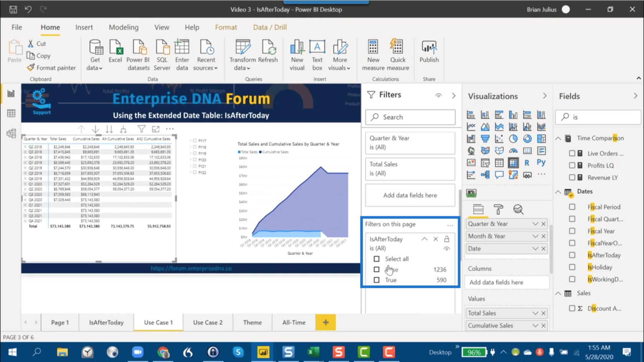Open the Modeling ribbon tab
This screenshot has height=362, width=644.
123,27
